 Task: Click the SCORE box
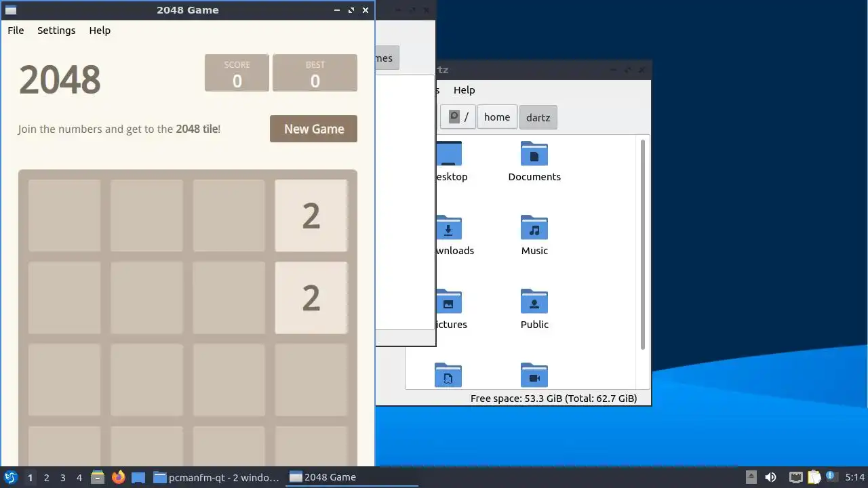tap(237, 73)
